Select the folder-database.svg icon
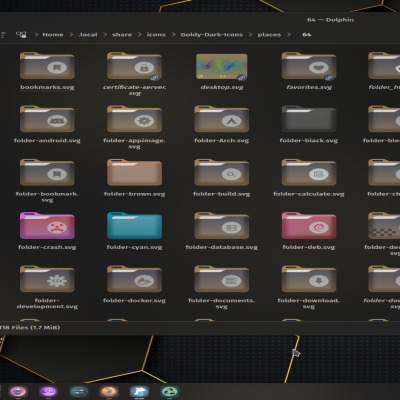The width and height of the screenshot is (400, 400). pos(222,226)
